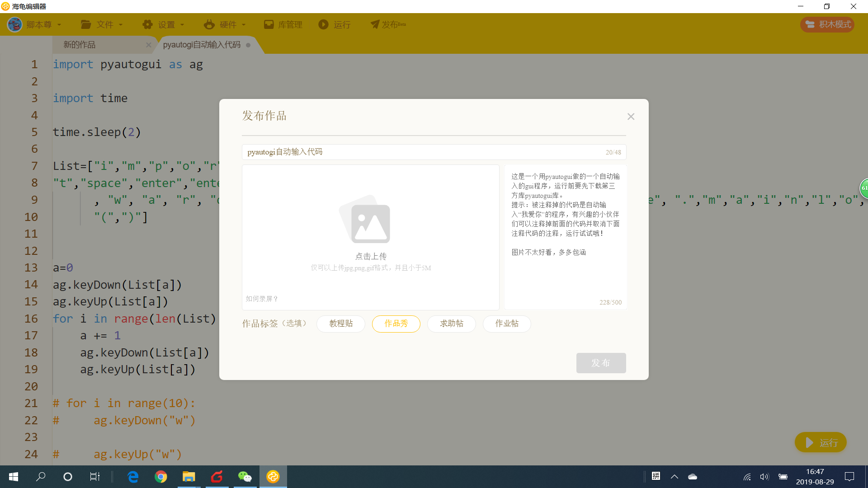This screenshot has height=488, width=868.
Task: Open the 文件 folder icon menu
Action: click(x=86, y=24)
